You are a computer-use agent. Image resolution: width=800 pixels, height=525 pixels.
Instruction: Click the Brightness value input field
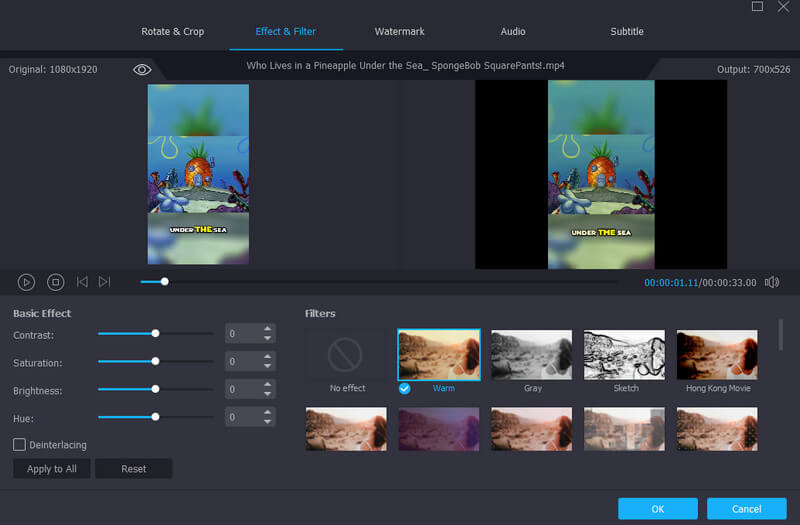click(242, 389)
